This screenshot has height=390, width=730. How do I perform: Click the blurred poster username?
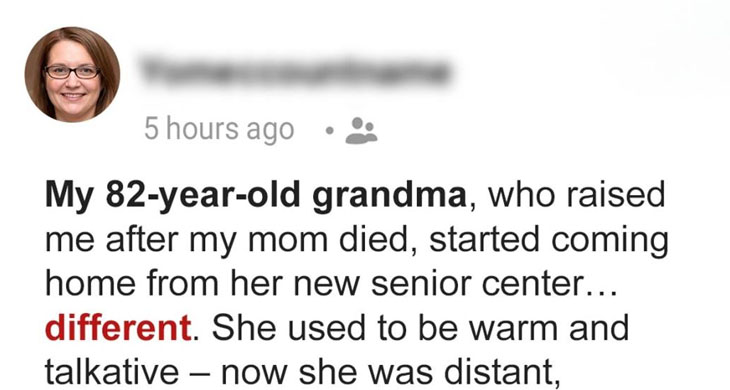(x=296, y=73)
